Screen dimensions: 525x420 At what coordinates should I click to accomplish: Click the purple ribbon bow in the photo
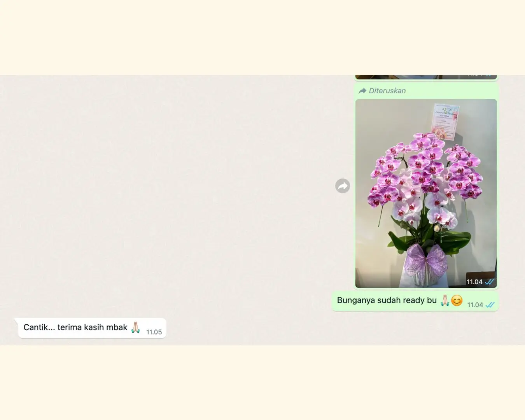point(425,259)
